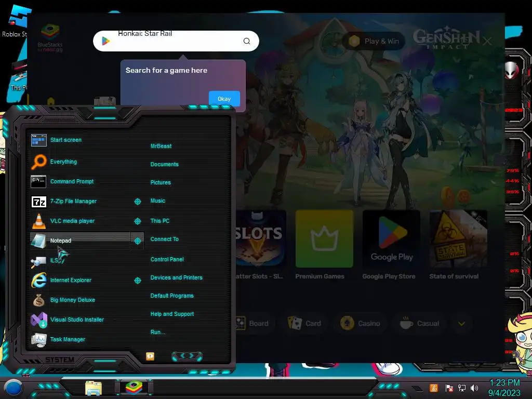Open Control Panel
The height and width of the screenshot is (399, 532).
coord(167,259)
